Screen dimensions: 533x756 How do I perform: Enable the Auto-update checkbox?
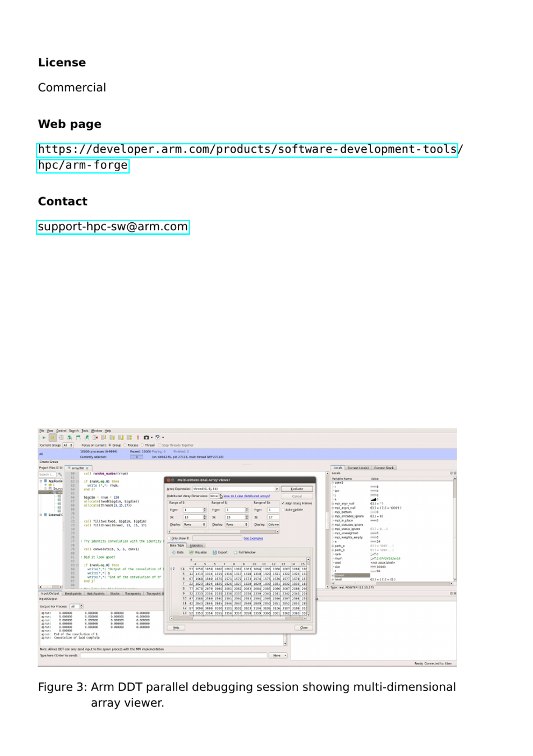point(283,510)
